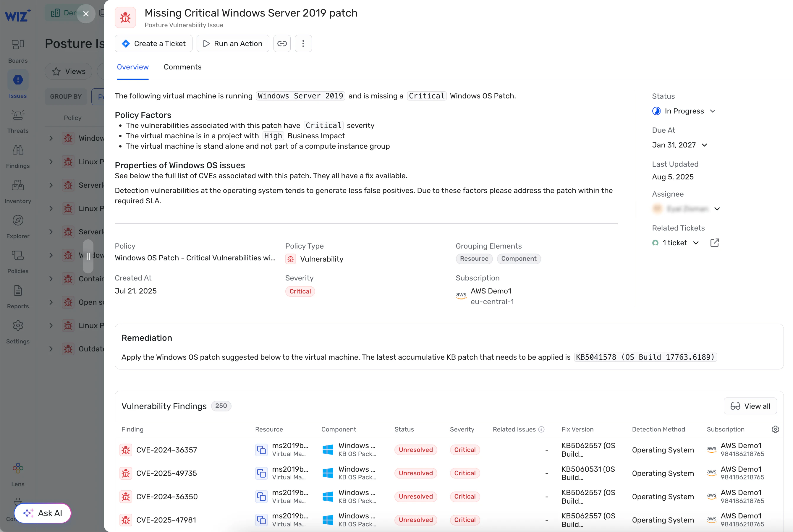The width and height of the screenshot is (793, 532).
Task: Click the issue header bug icon
Action: tap(125, 17)
